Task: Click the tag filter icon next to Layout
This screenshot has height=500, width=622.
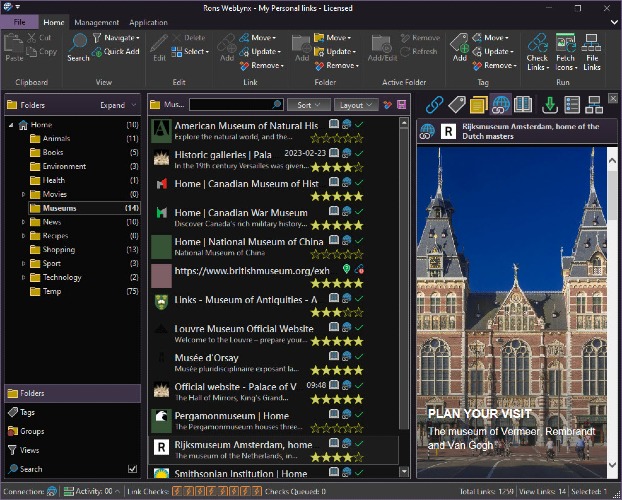Action: pos(388,105)
